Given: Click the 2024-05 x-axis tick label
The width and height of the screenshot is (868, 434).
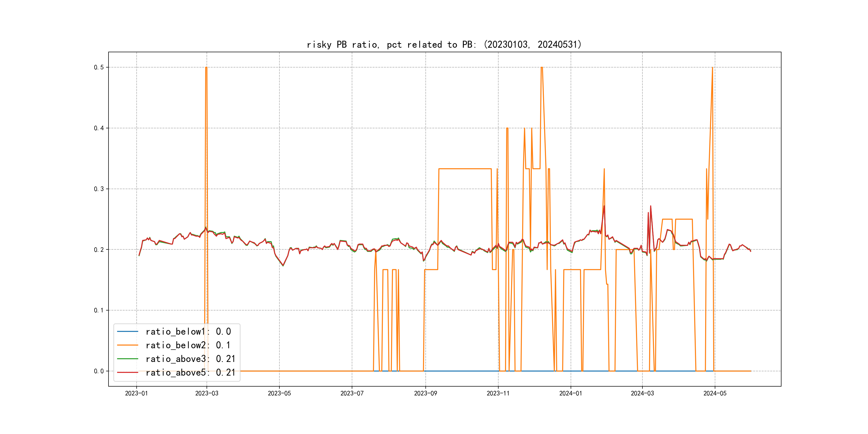Looking at the screenshot, I should pyautogui.click(x=715, y=393).
